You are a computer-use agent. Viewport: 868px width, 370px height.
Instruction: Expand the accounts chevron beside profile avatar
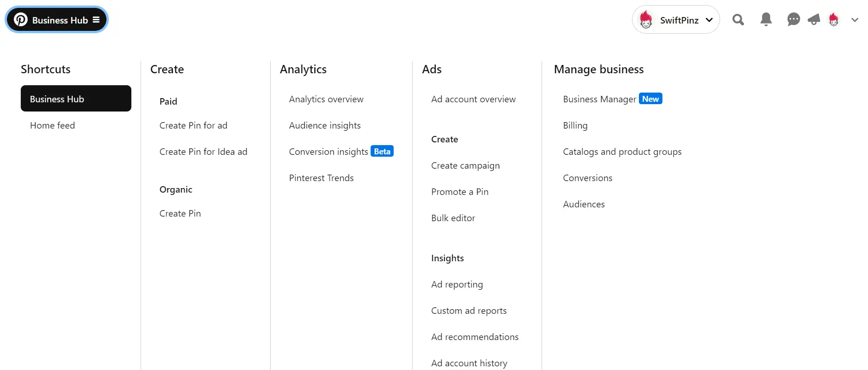click(x=855, y=20)
